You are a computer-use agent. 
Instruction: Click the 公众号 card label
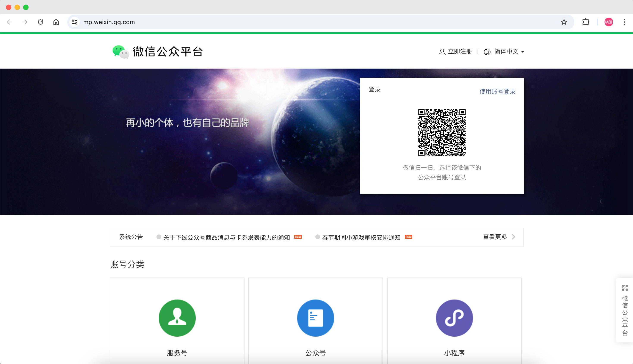pos(315,353)
